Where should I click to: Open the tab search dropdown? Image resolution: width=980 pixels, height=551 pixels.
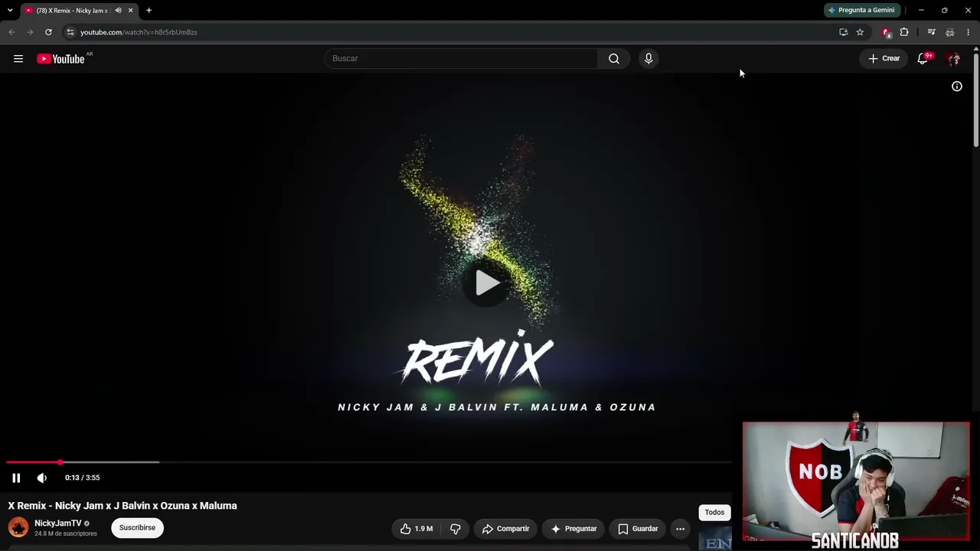click(x=10, y=11)
